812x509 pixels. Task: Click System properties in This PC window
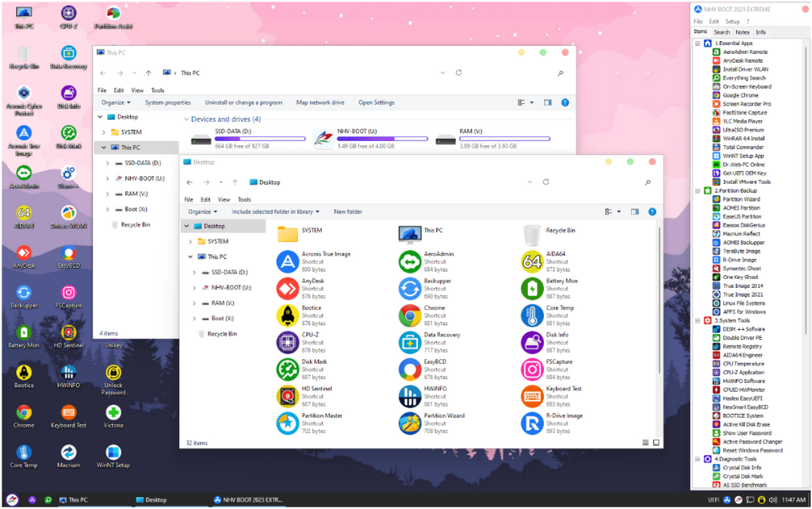[168, 102]
